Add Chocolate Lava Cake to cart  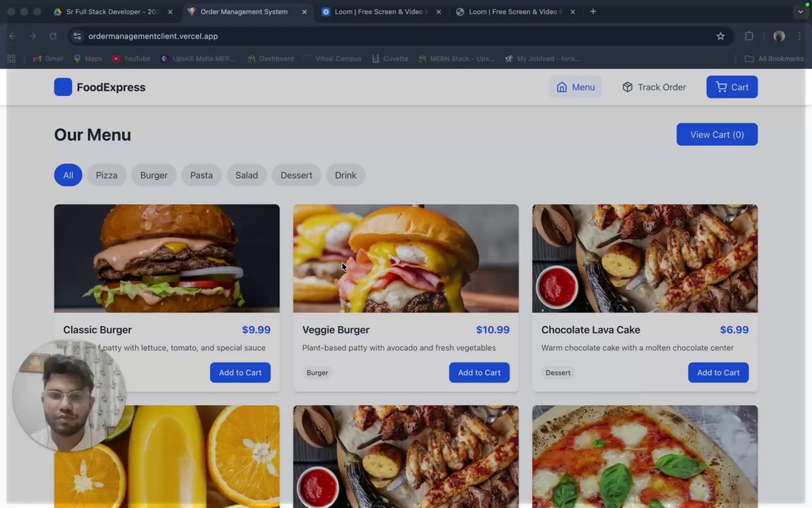tap(718, 373)
